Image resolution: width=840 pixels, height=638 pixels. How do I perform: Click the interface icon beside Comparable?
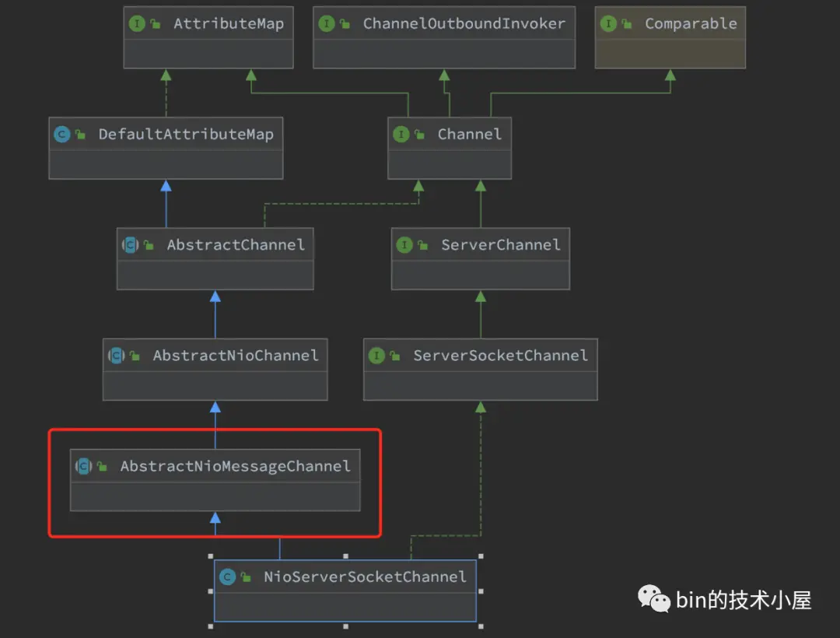(608, 23)
